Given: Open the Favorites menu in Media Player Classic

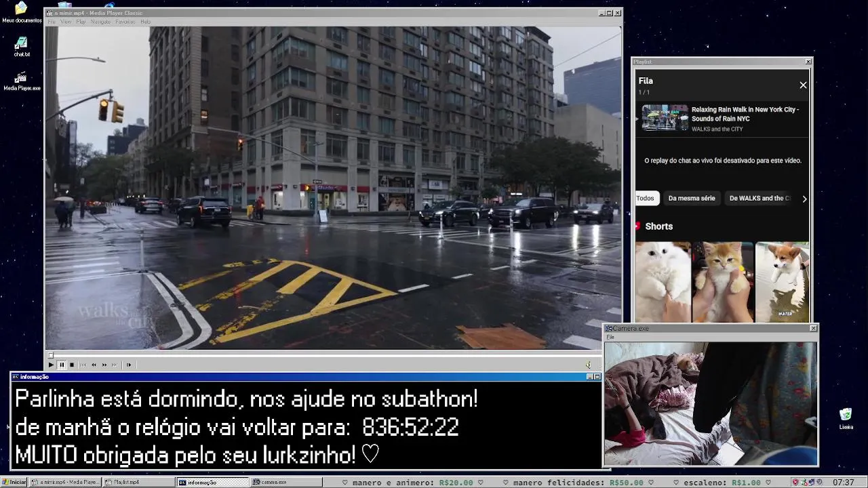Looking at the screenshot, I should pyautogui.click(x=125, y=22).
